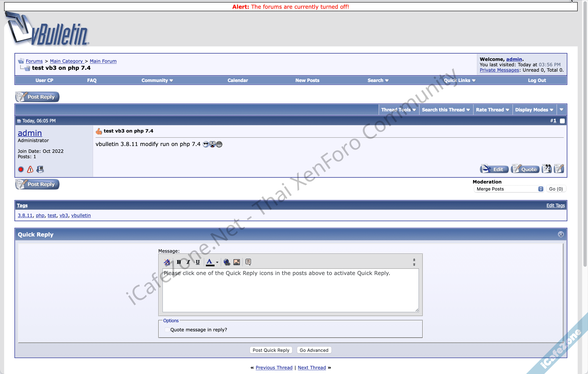
Task: Click the font color A swatch
Action: [210, 262]
